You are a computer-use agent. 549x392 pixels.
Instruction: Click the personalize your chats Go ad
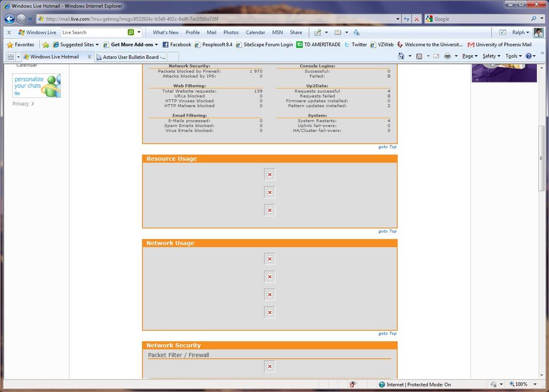point(36,85)
